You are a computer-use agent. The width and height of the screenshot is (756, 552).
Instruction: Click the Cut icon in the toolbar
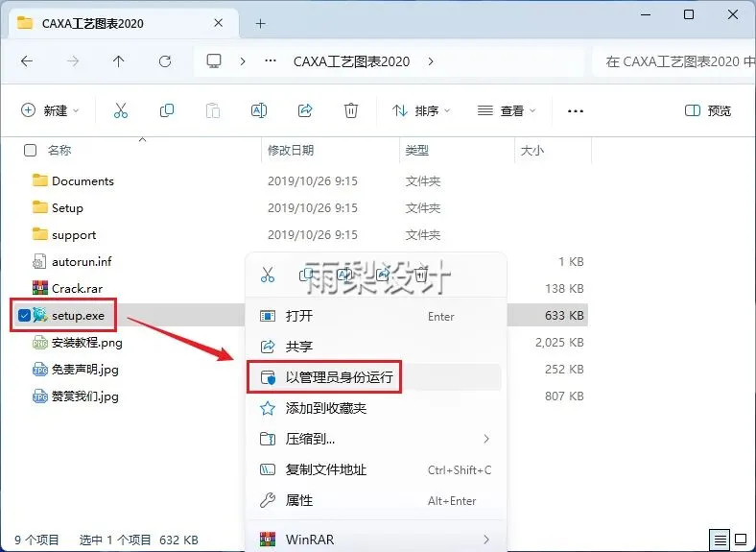click(x=121, y=111)
